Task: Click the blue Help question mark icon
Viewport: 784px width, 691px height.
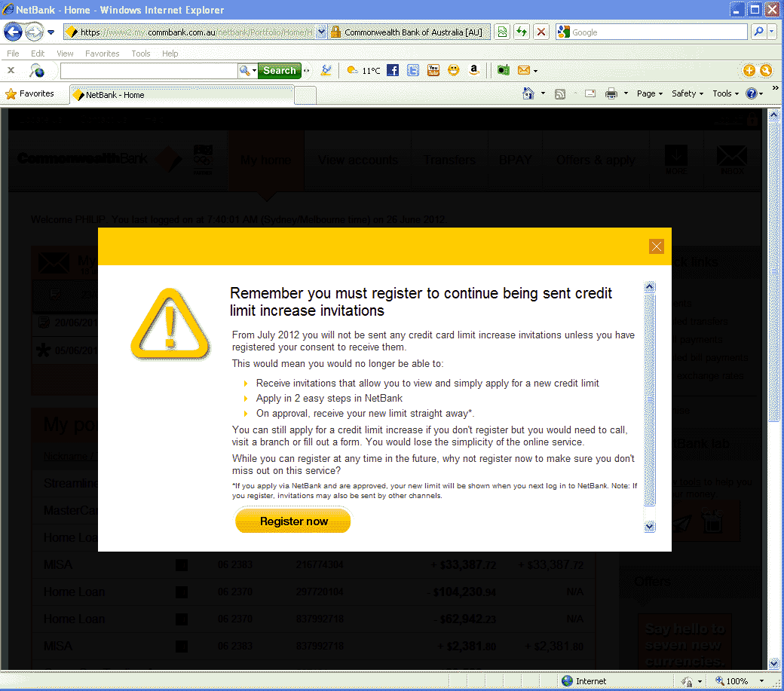Action: [x=752, y=93]
